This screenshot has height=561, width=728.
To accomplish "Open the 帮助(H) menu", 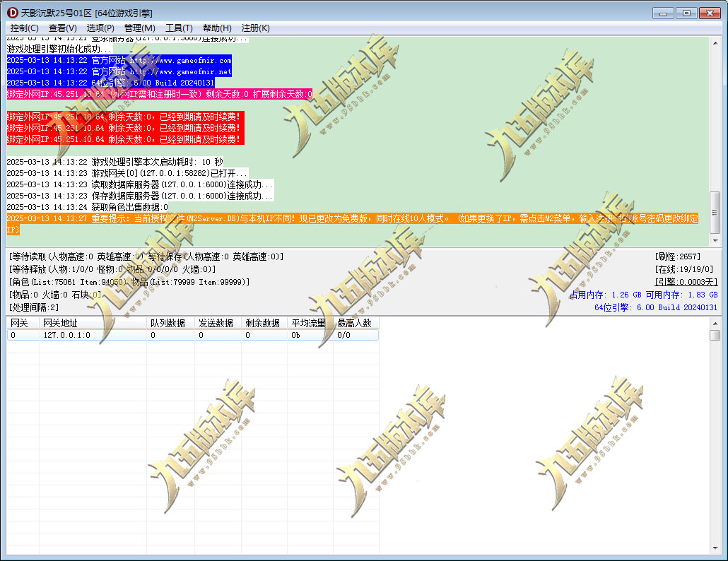I will [x=217, y=28].
